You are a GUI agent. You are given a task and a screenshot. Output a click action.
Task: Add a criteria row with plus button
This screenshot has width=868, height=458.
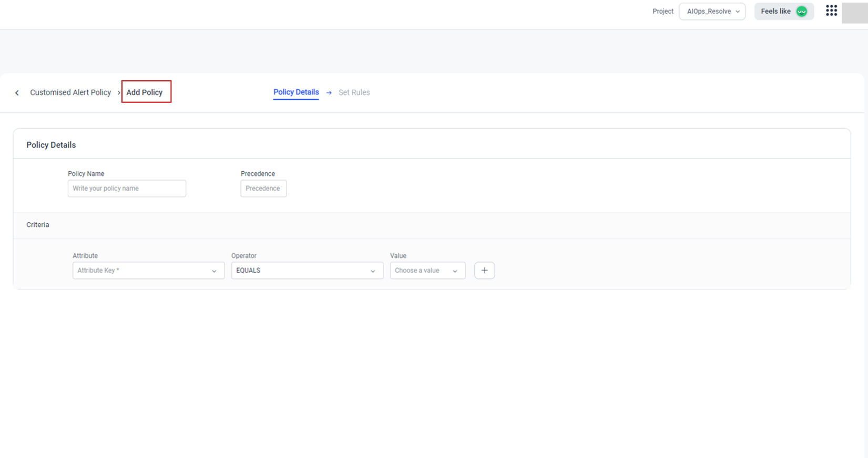pyautogui.click(x=484, y=270)
